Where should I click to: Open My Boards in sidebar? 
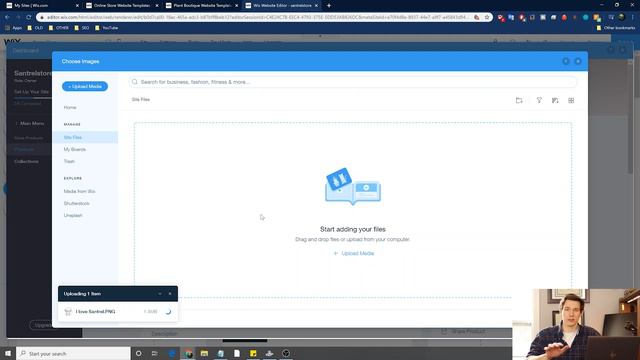tap(75, 149)
